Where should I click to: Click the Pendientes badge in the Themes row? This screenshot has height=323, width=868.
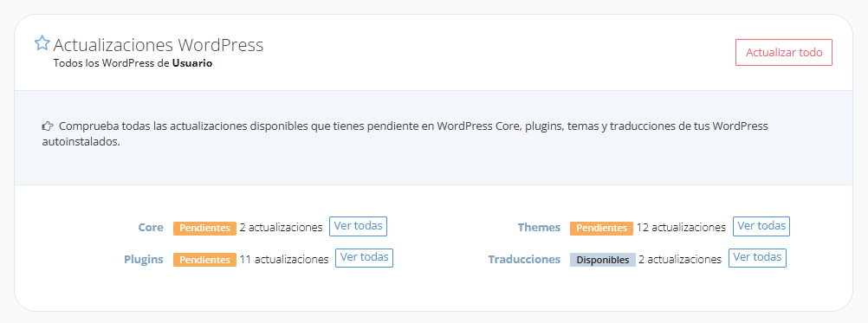[602, 228]
